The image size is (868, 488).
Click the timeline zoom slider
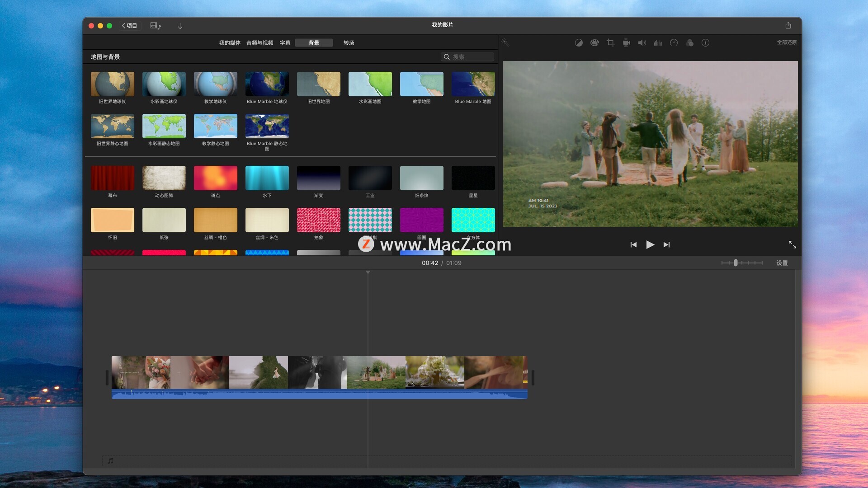(x=736, y=263)
